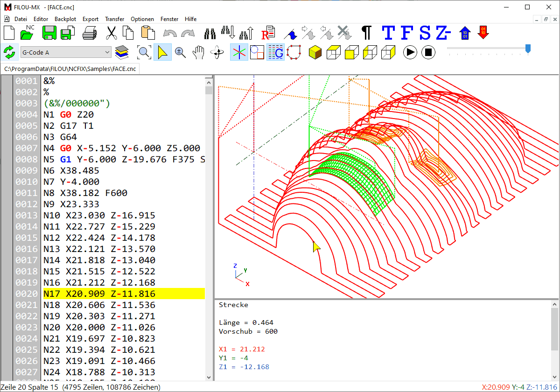Open the Backplot menu
Viewport: 560px width, 392px height.
click(x=65, y=19)
